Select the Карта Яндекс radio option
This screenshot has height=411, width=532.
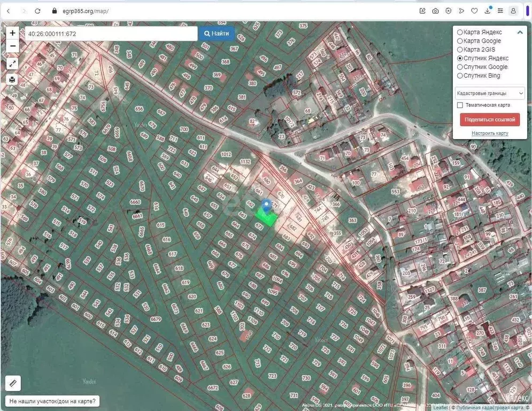(x=460, y=32)
